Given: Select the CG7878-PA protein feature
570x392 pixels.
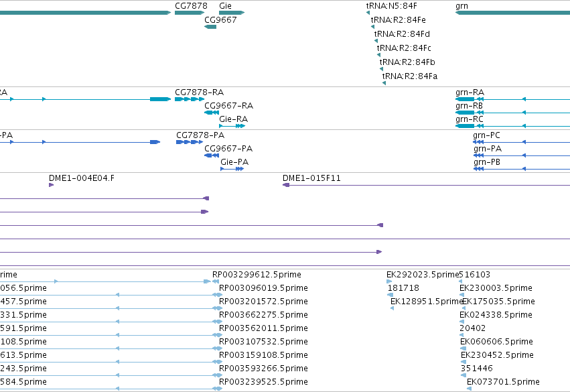Looking at the screenshot, I should coord(190,142).
